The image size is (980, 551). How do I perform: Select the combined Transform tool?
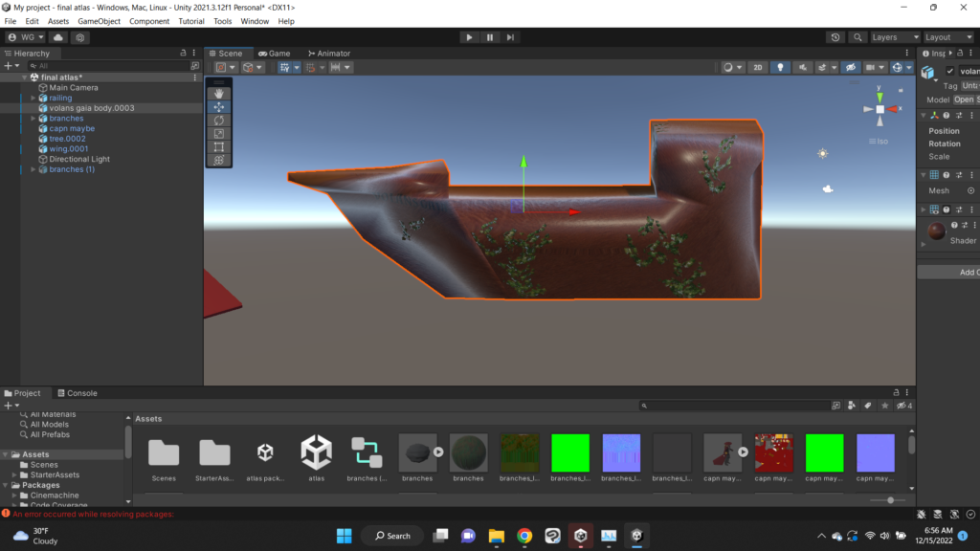[219, 160]
